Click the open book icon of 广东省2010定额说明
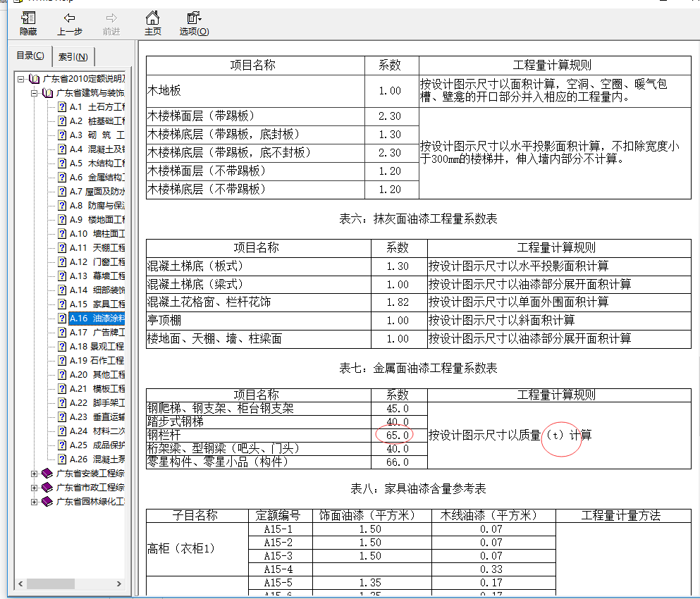Viewport: 700px width, 599px height. pos(34,79)
